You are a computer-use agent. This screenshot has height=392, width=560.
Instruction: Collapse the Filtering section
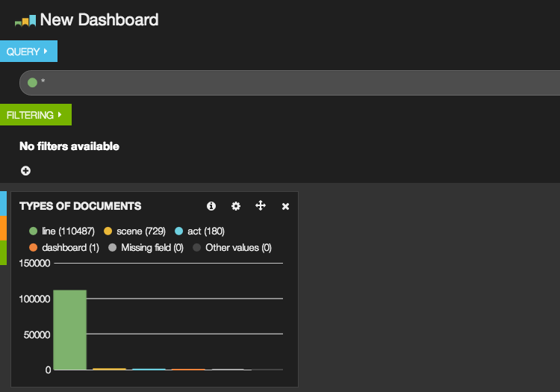click(35, 115)
